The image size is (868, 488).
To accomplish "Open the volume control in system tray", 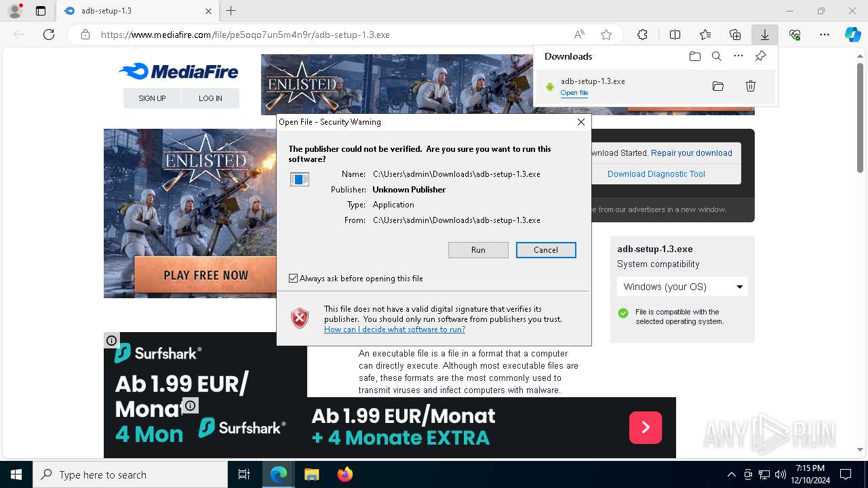I will pos(780,474).
